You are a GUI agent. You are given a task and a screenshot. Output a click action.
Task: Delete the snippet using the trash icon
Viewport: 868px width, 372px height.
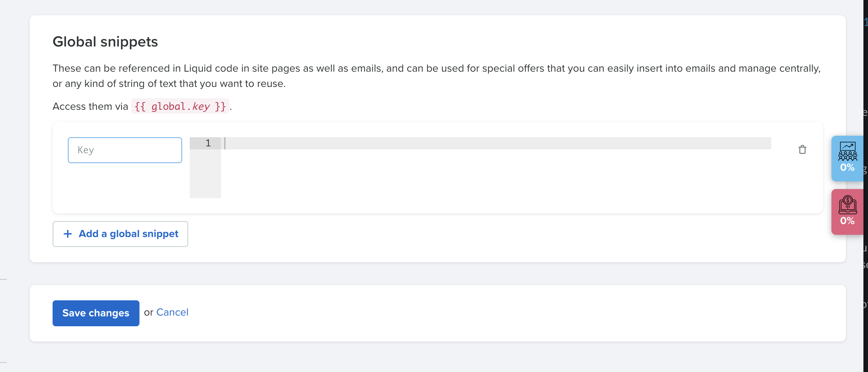[x=802, y=149]
